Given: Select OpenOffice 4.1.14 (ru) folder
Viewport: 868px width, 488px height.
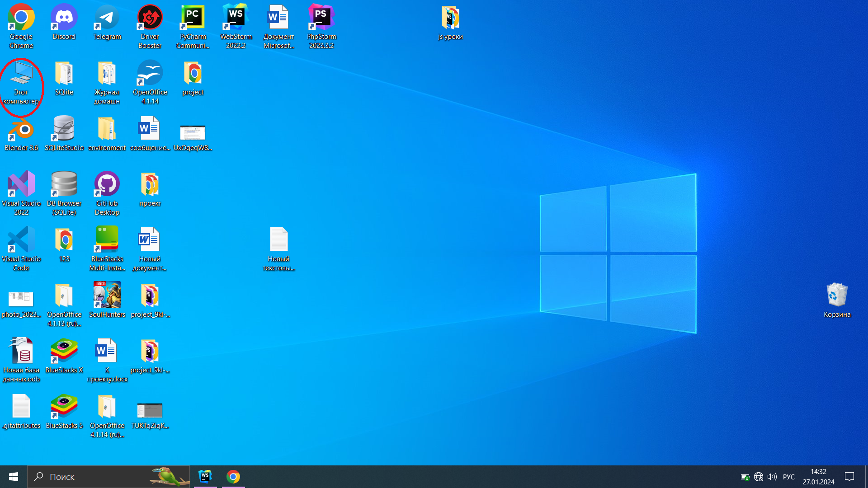Looking at the screenshot, I should click(x=107, y=416).
